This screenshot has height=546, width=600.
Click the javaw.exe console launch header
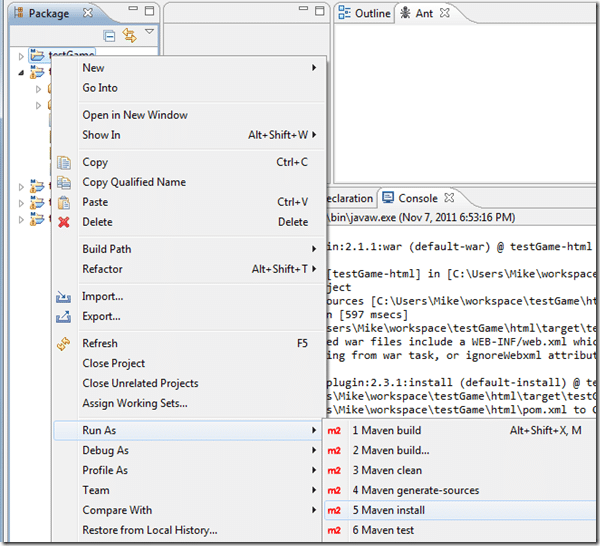tap(421, 218)
